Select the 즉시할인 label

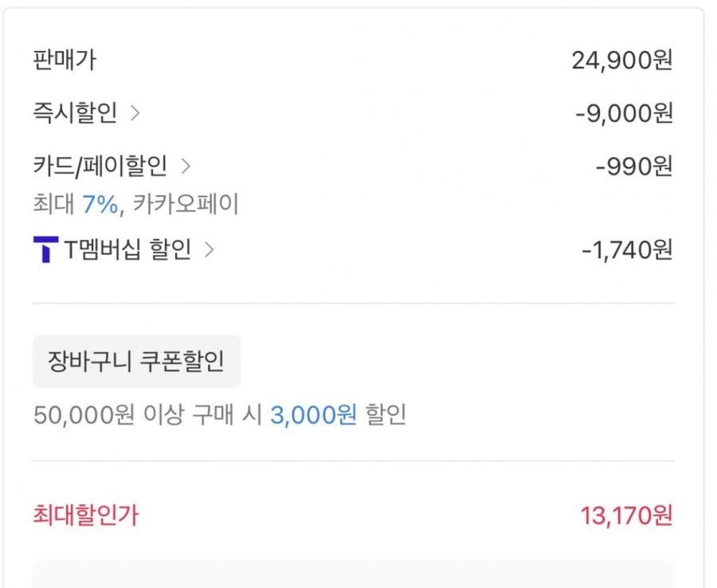tap(75, 113)
